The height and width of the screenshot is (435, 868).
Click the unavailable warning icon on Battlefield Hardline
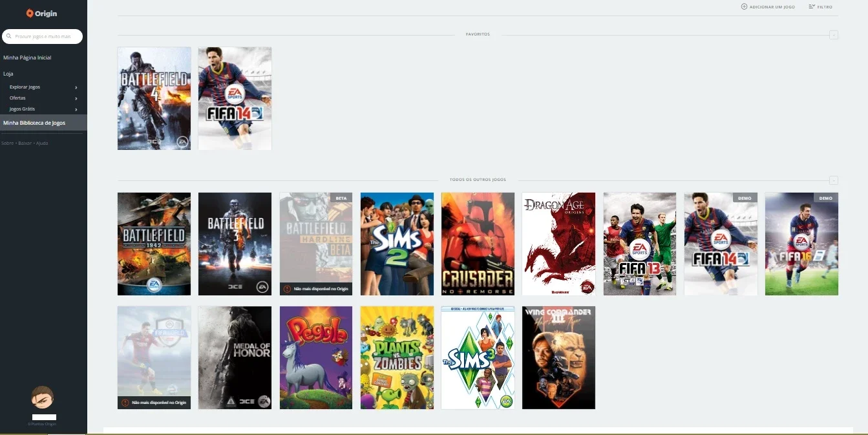pos(287,289)
